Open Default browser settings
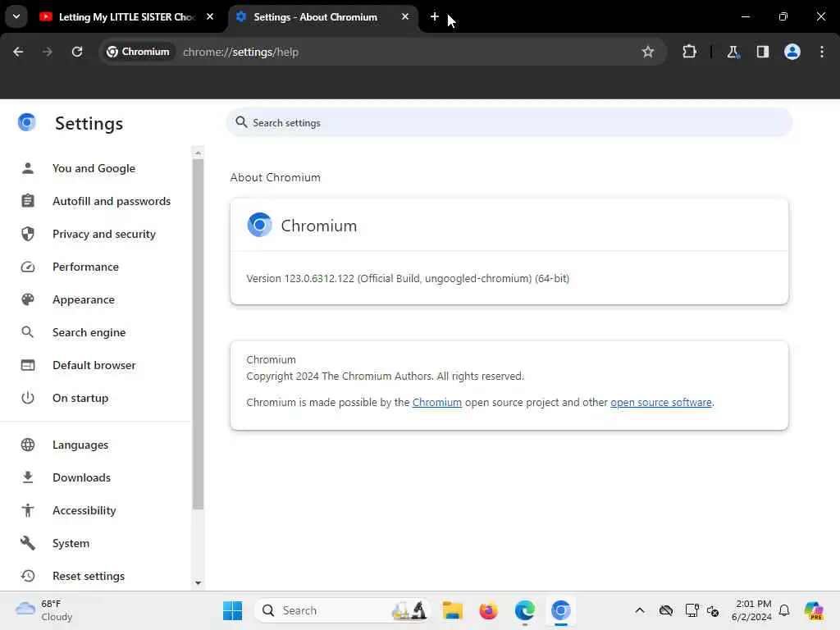The height and width of the screenshot is (630, 840). [x=94, y=365]
